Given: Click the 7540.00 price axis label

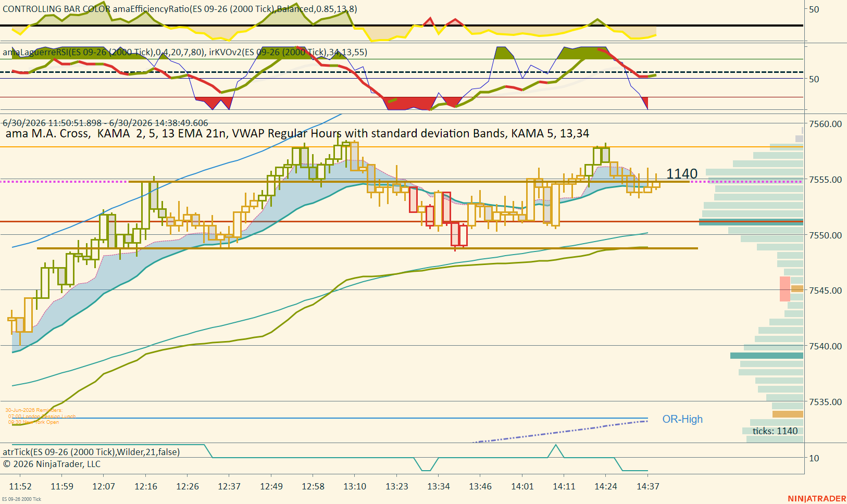Looking at the screenshot, I should pos(825,346).
